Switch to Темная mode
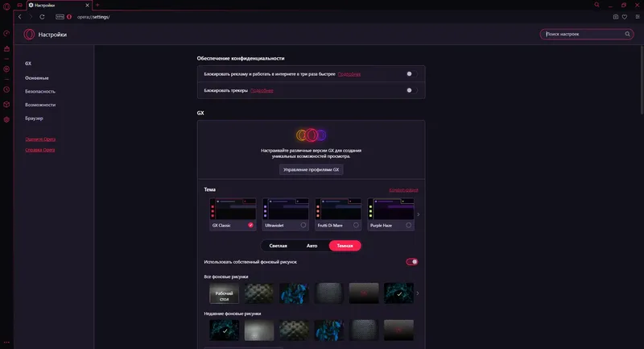 click(345, 246)
